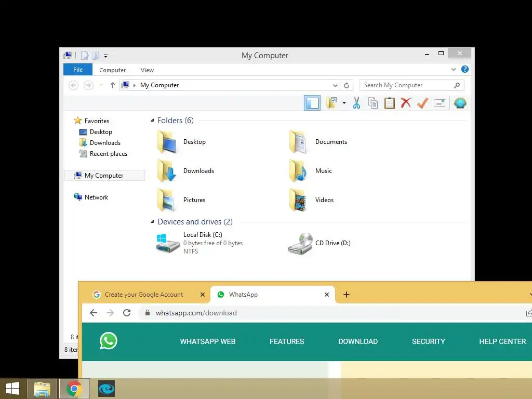Click the Cut scissors icon

click(x=356, y=103)
